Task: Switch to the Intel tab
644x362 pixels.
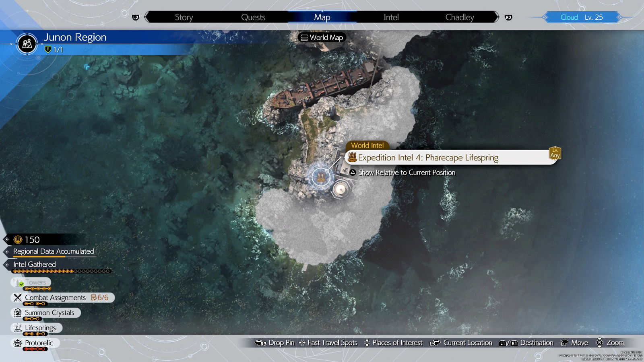Action: point(391,17)
